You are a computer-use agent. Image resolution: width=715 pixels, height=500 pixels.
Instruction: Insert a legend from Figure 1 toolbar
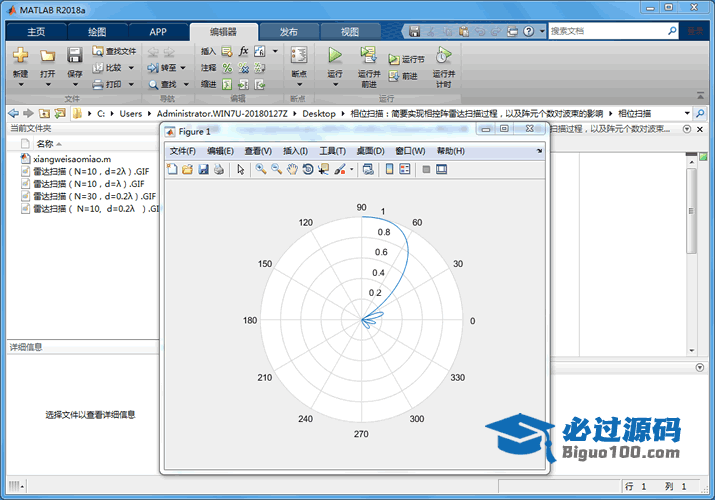click(404, 170)
